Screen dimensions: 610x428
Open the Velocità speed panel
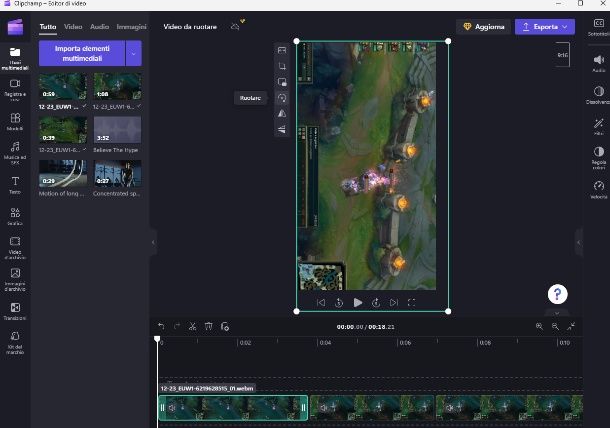coord(599,189)
